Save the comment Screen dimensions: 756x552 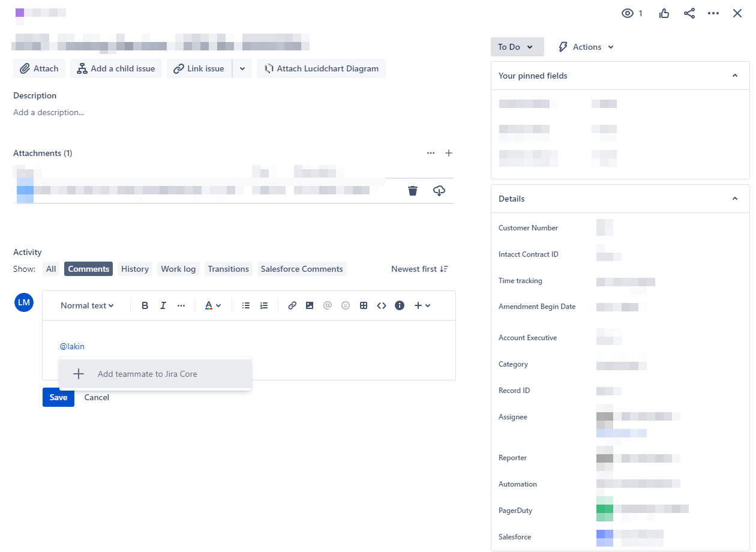[x=58, y=397]
